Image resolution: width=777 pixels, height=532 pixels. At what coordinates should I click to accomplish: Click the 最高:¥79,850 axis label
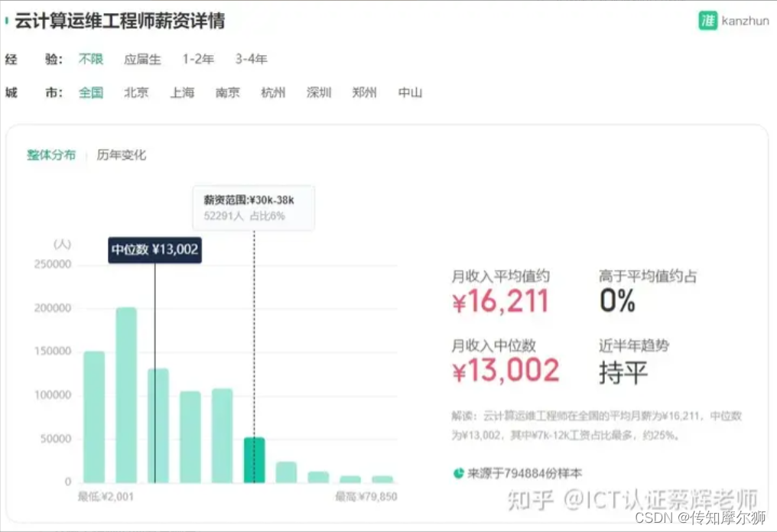click(x=366, y=496)
